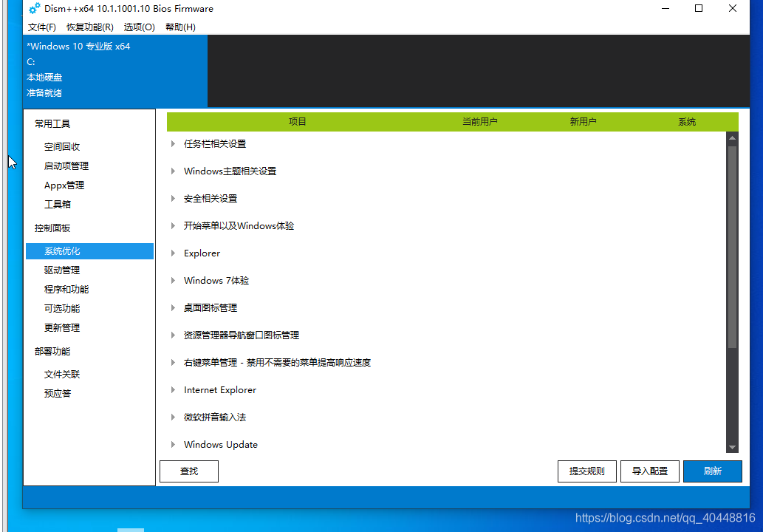Screen dimensions: 763x532
Task: Open the 恢复功能(R) menu
Action: 90,27
